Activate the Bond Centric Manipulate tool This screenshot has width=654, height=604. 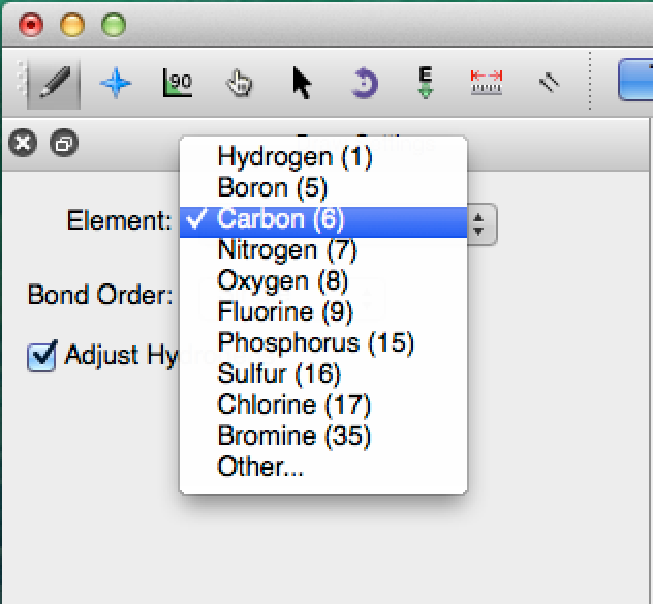pos(177,83)
